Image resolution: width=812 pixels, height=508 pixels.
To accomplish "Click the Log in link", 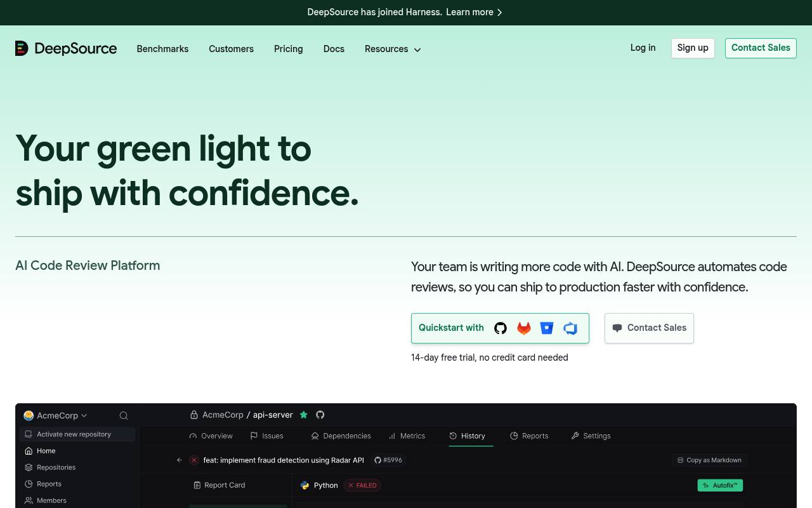I will point(643,48).
